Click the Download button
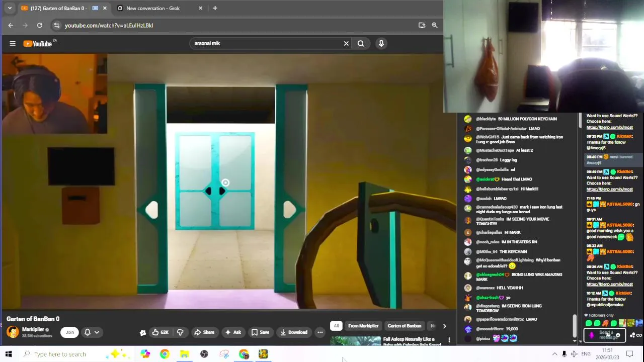 [x=294, y=332]
